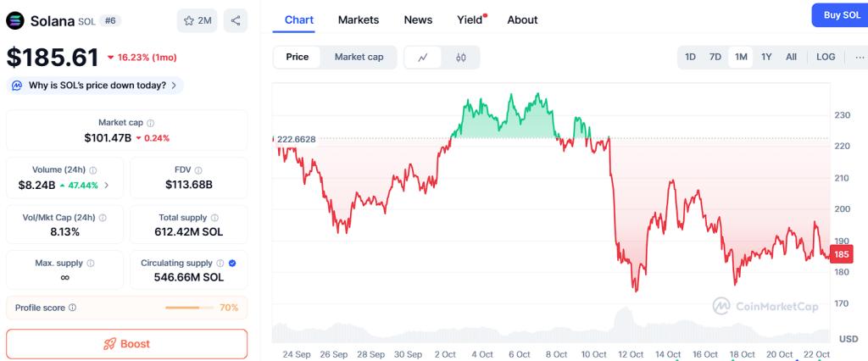Click the Market cap info icon

point(151,123)
